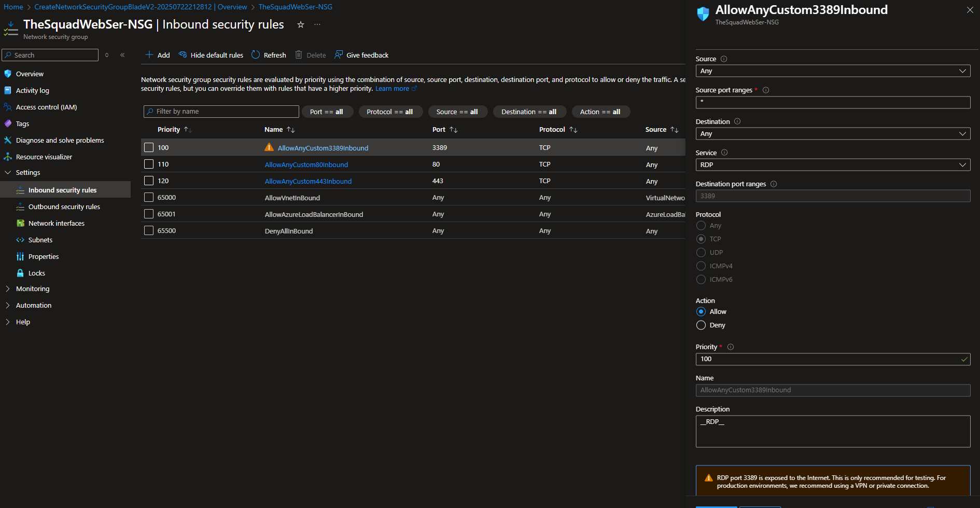
Task: Click the Locks padlock icon
Action: 20,273
